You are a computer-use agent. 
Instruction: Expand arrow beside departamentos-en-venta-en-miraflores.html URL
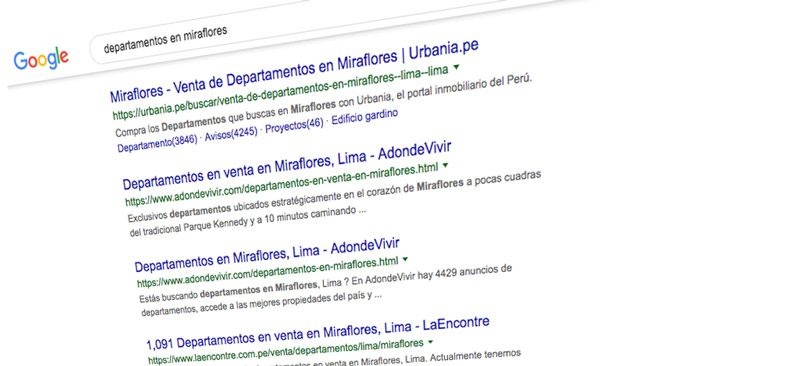(445, 165)
